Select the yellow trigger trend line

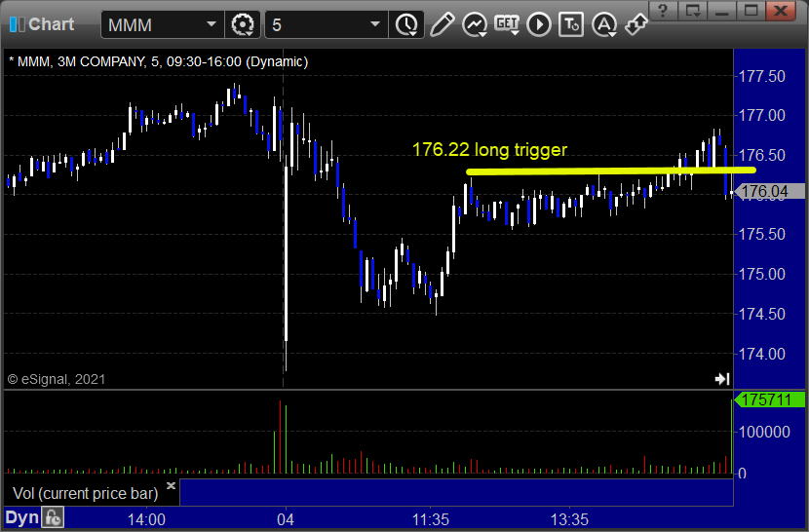pos(611,171)
